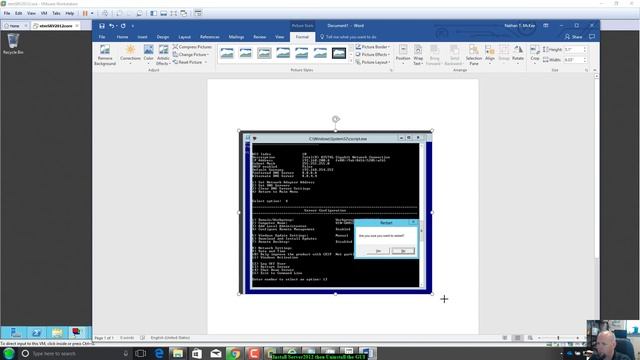640x360 pixels.
Task: Switch to the Layout tab
Action: [x=184, y=37]
